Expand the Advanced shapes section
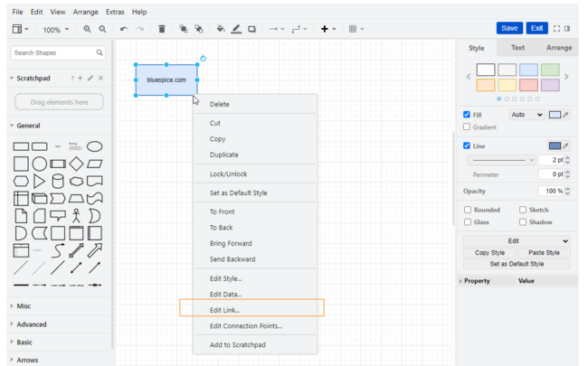 point(31,324)
